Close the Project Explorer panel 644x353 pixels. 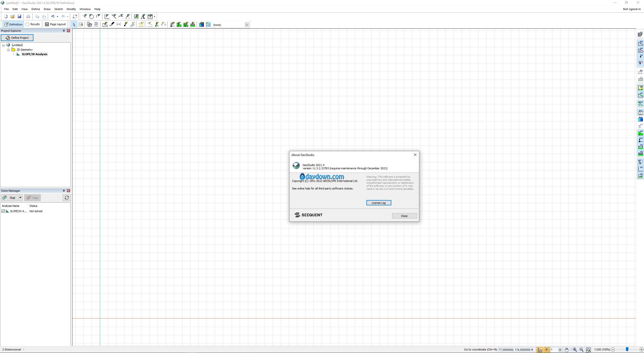pos(68,30)
